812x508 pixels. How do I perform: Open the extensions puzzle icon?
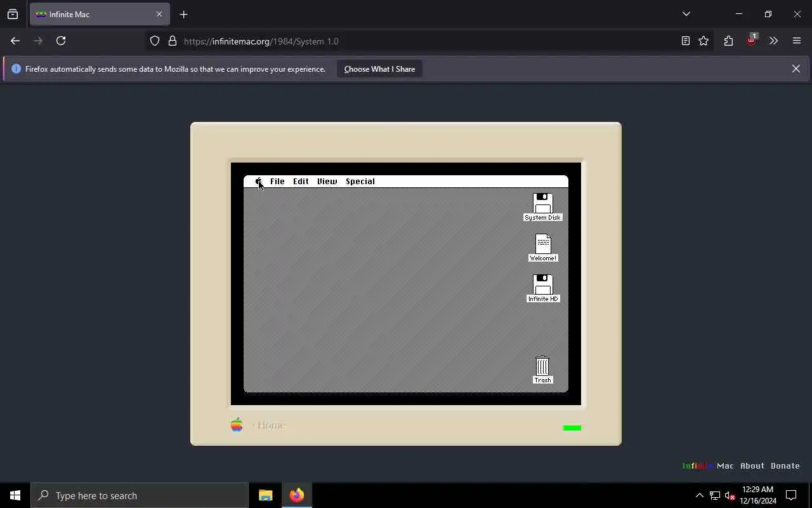pos(728,41)
